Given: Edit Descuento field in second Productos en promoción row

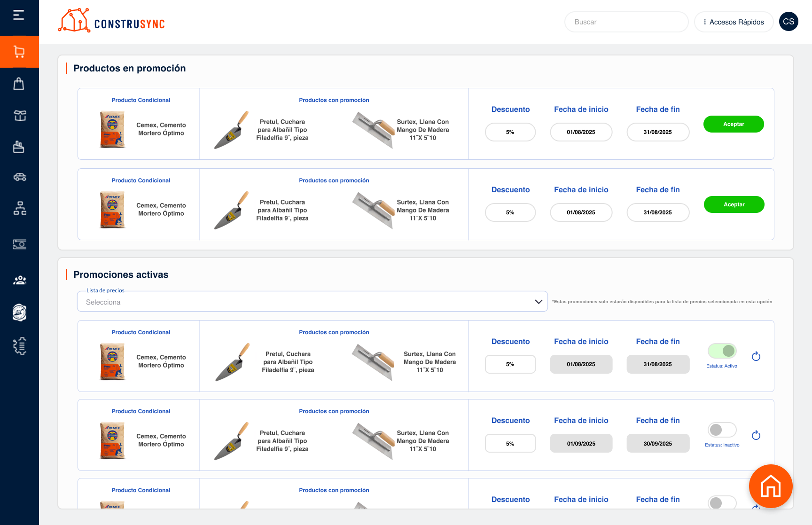Looking at the screenshot, I should click(510, 212).
